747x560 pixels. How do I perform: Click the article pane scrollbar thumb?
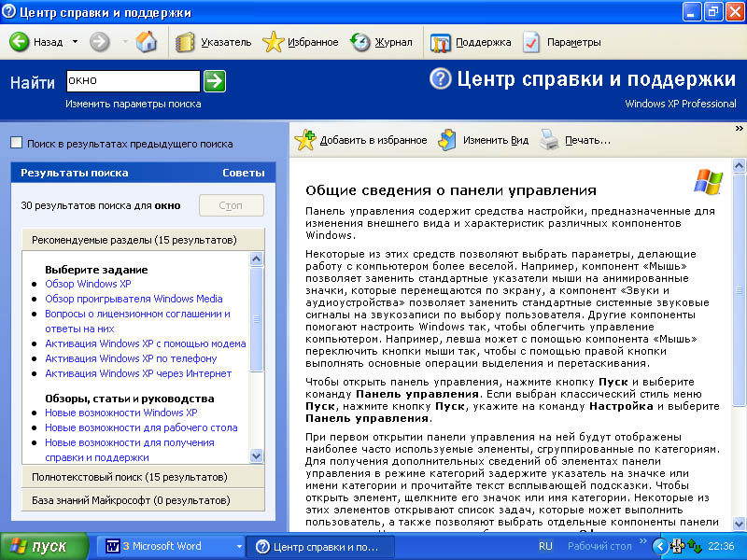click(739, 290)
